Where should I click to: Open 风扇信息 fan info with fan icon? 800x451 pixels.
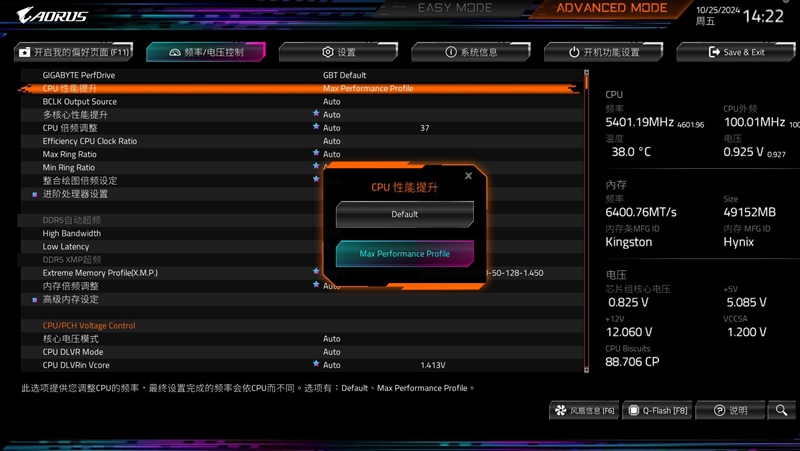pyautogui.click(x=584, y=411)
